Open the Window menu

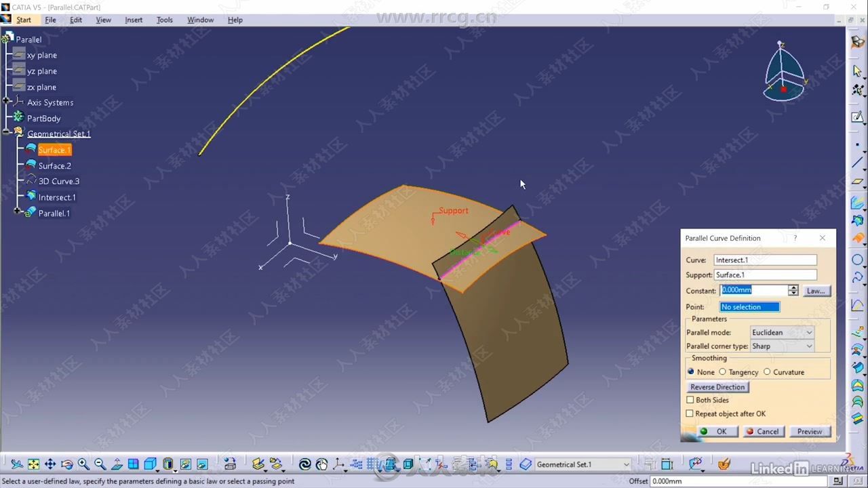point(200,20)
